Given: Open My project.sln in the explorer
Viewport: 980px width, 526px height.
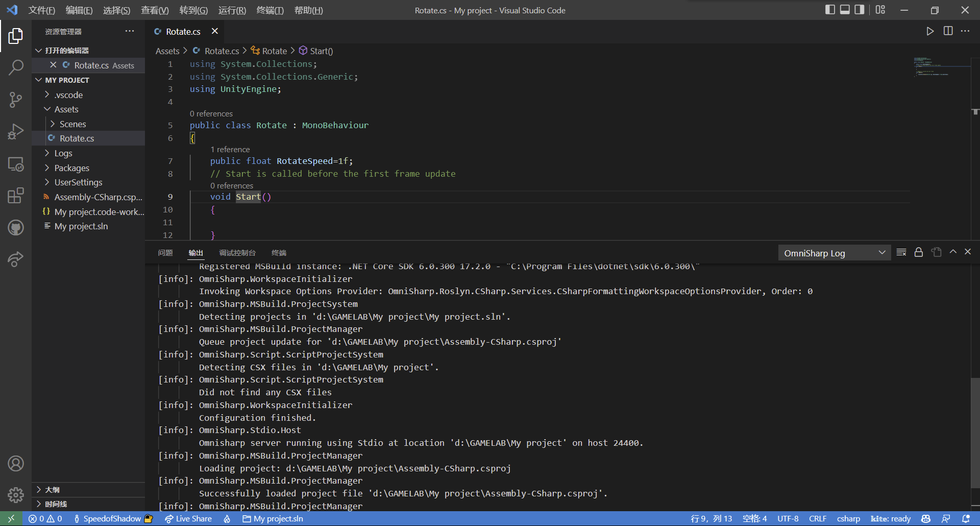Looking at the screenshot, I should coord(81,226).
